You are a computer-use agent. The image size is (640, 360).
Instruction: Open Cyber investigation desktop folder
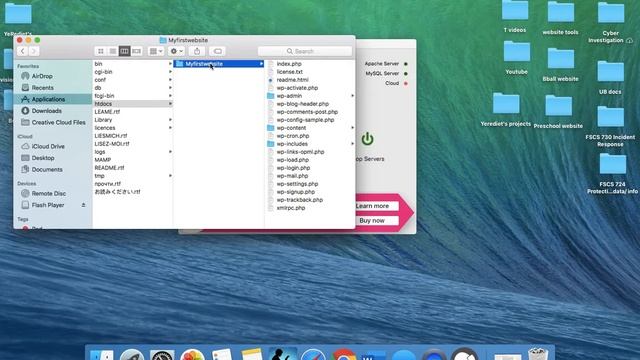click(611, 22)
